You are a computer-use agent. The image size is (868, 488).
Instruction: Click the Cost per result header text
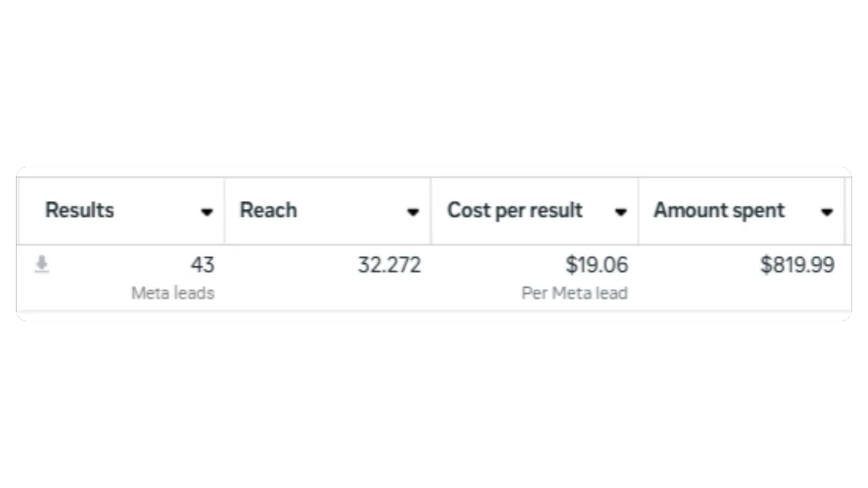pyautogui.click(x=514, y=210)
